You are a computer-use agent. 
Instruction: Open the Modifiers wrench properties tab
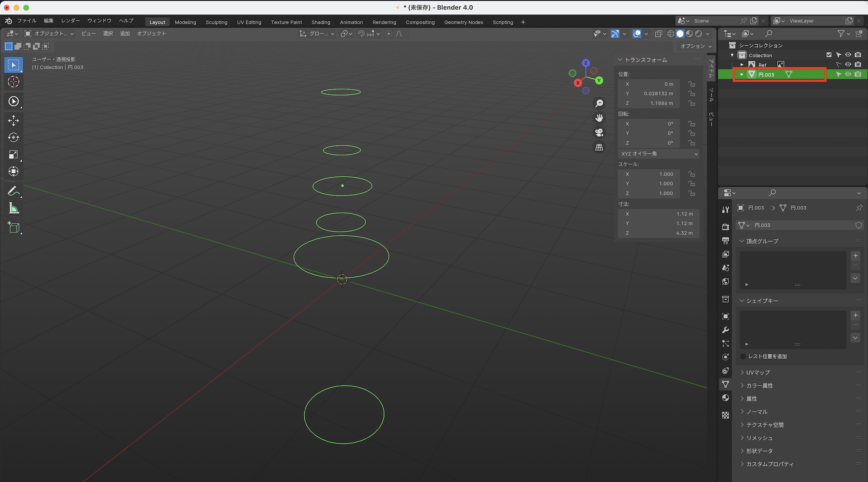(x=726, y=330)
